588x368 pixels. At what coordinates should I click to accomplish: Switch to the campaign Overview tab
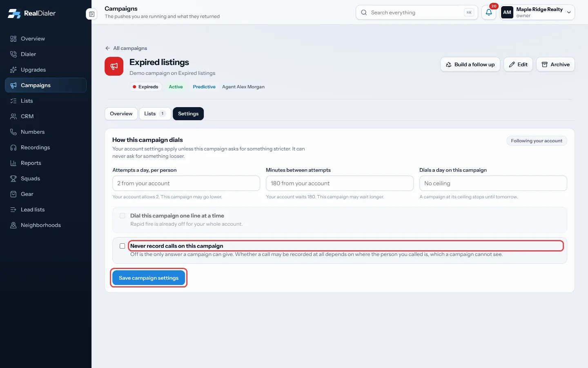[x=121, y=114]
